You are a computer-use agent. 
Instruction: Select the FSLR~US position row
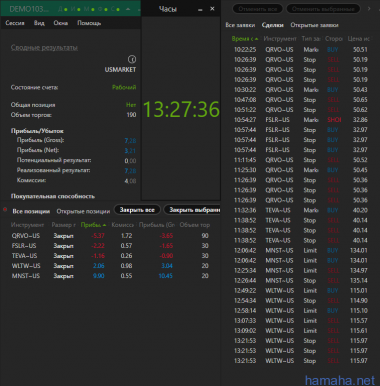110,246
